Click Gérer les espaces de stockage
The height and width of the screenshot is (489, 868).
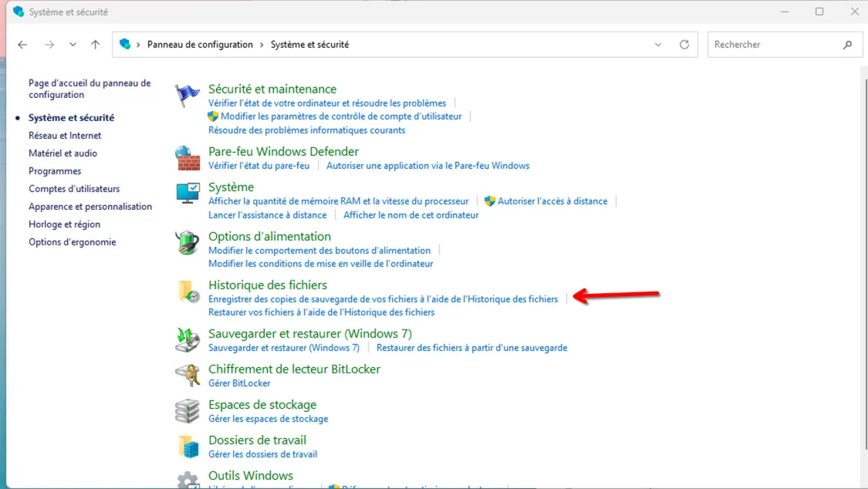point(268,419)
